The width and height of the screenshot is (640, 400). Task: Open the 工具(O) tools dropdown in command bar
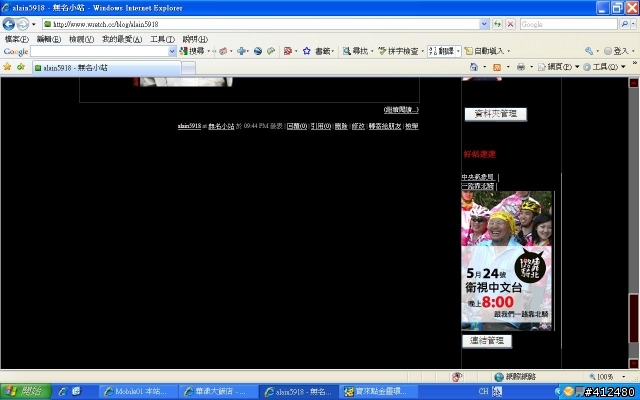(x=604, y=67)
